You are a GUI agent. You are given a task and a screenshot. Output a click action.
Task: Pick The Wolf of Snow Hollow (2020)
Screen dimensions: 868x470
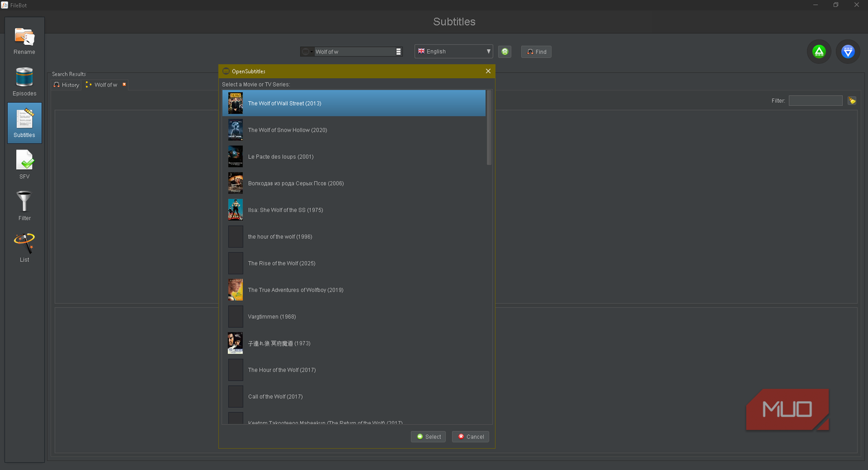point(354,130)
